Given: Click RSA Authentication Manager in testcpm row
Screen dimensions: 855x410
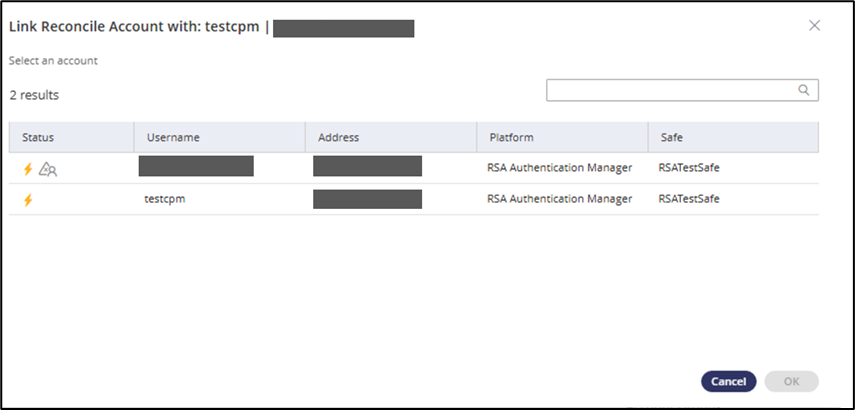Looking at the screenshot, I should click(559, 199).
